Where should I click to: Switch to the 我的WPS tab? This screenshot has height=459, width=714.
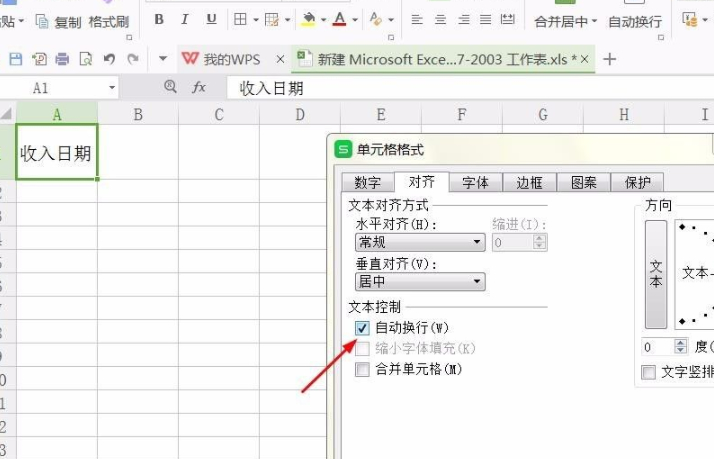(221, 59)
